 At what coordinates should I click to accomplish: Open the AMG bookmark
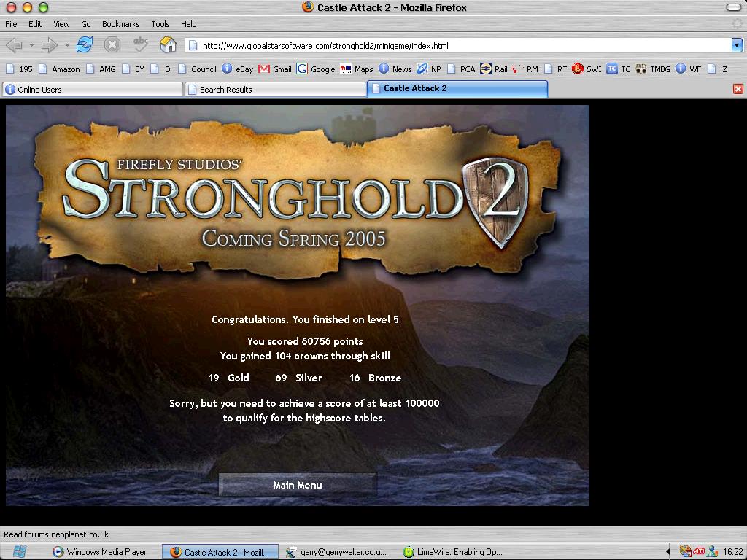click(101, 69)
